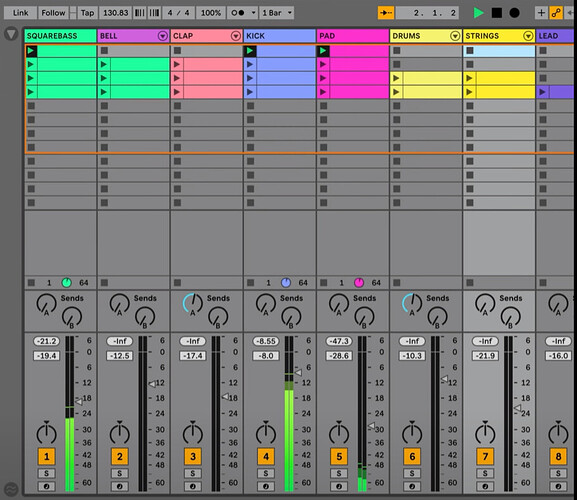Toggle track 4 activator button
Screen dimensions: 577x500
pos(266,457)
